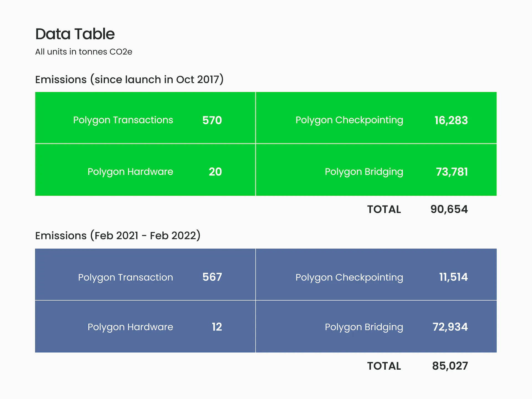The height and width of the screenshot is (399, 532).
Task: Select the value 16,283
Action: [451, 120]
